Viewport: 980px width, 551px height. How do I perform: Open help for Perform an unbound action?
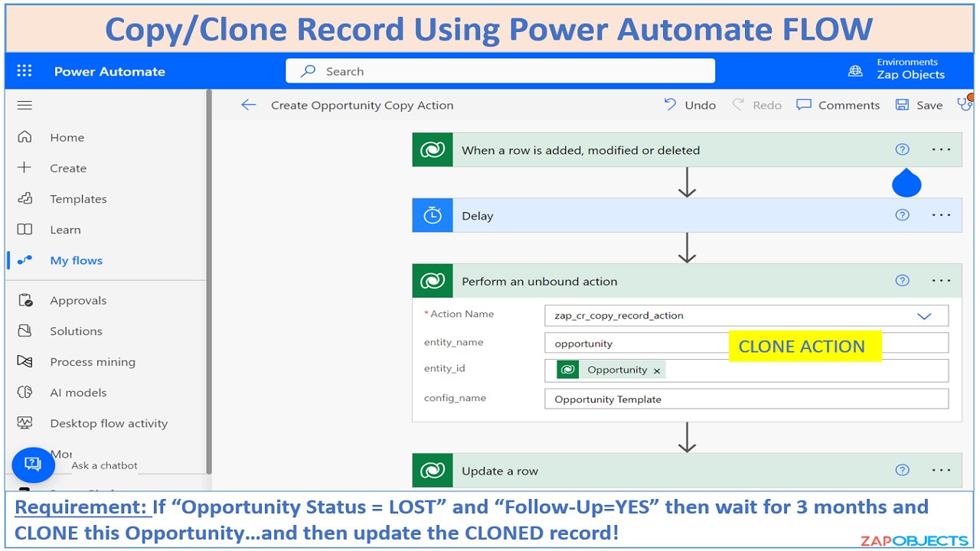click(x=902, y=281)
